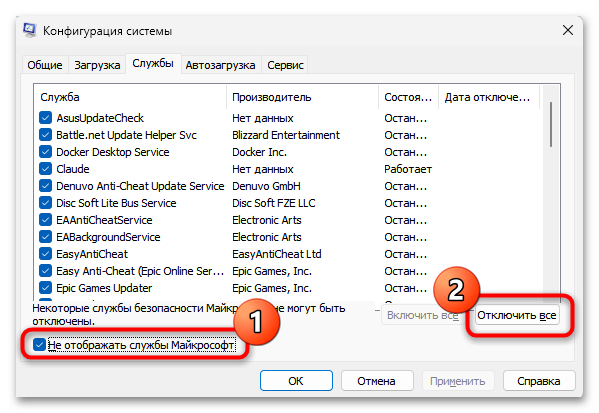Viewport: 599px width, 413px height.
Task: Click the services list vertical scrollbar
Action: point(550,191)
